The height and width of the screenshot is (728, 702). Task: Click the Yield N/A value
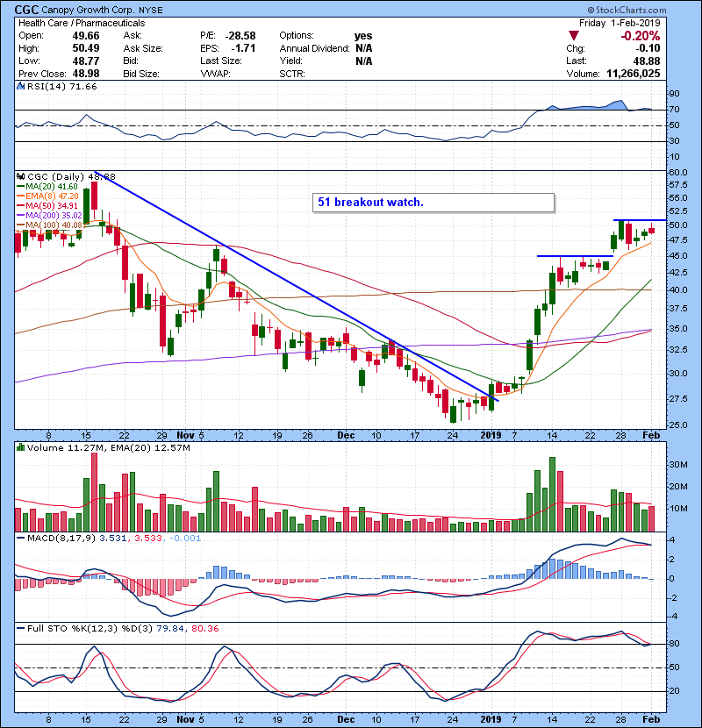364,61
